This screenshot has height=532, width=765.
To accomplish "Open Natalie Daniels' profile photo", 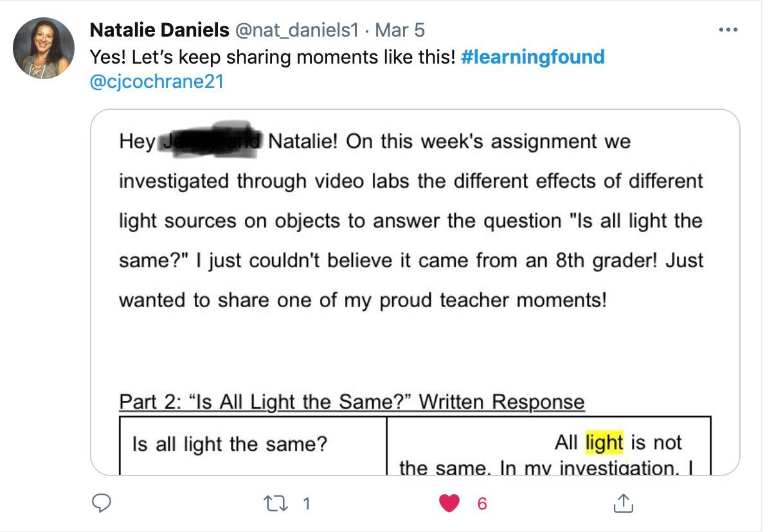I will tap(44, 48).
